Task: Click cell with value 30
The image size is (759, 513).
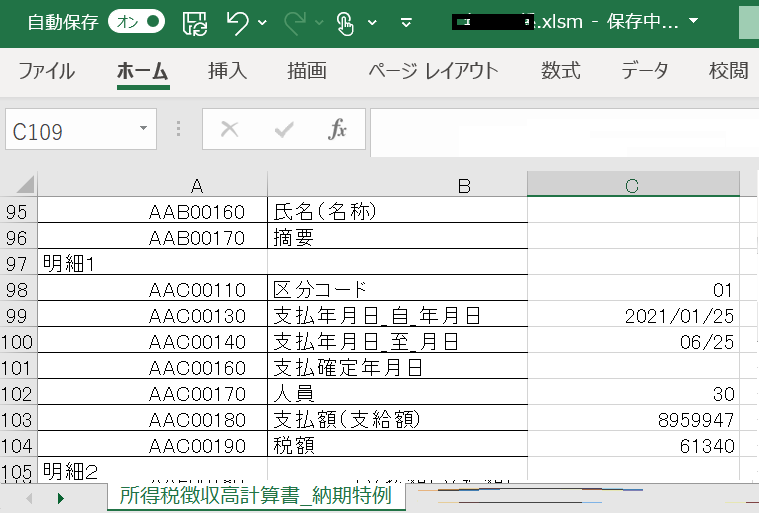Action: tap(634, 392)
